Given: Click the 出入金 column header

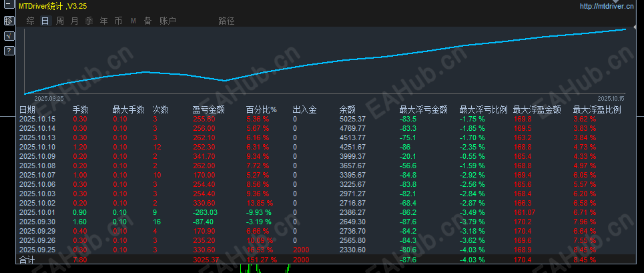Looking at the screenshot, I should 304,109.
